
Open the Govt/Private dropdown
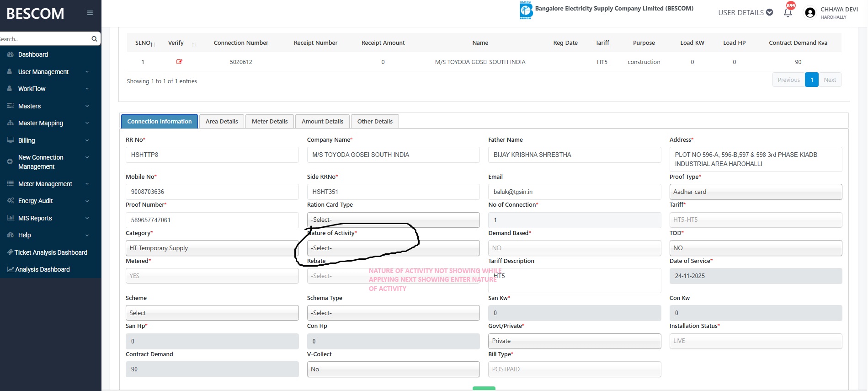(x=575, y=341)
